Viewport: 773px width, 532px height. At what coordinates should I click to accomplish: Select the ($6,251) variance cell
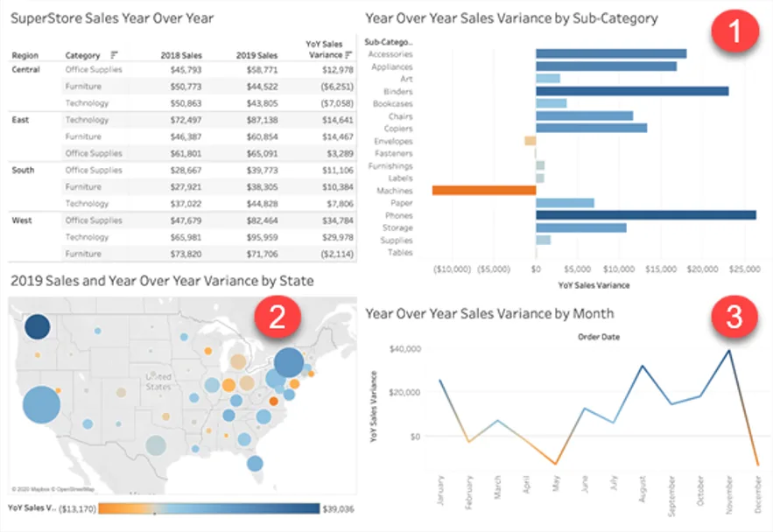tap(337, 87)
